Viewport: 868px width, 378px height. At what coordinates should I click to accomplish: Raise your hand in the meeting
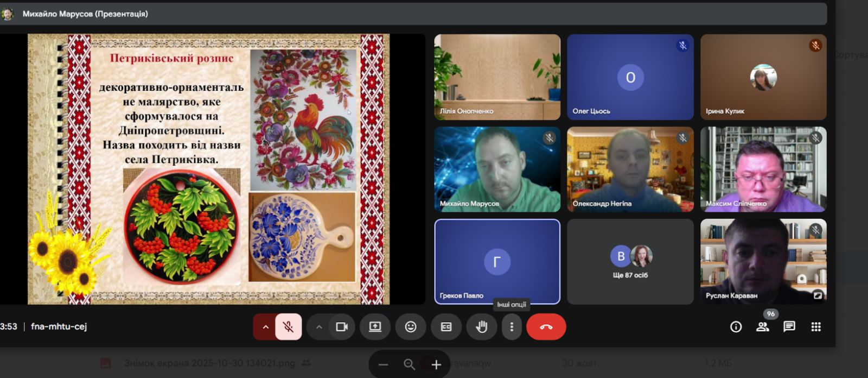coord(482,327)
